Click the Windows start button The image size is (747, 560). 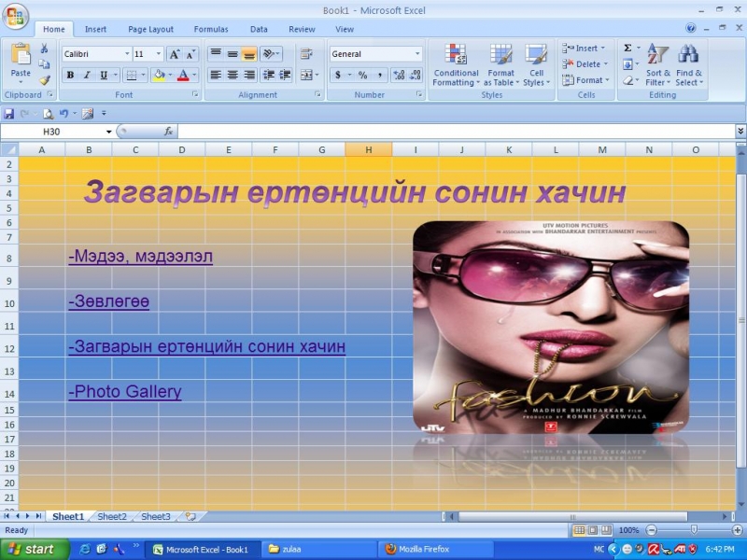(x=35, y=550)
